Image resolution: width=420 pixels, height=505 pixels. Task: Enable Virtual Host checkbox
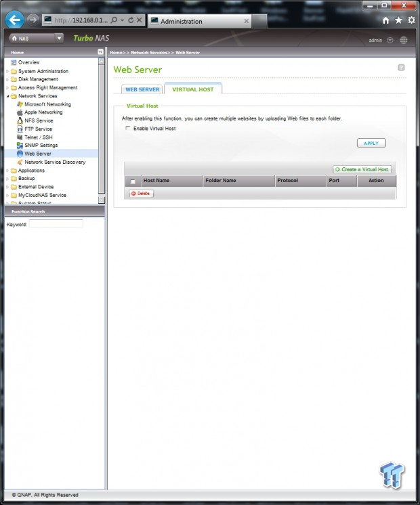(x=128, y=128)
